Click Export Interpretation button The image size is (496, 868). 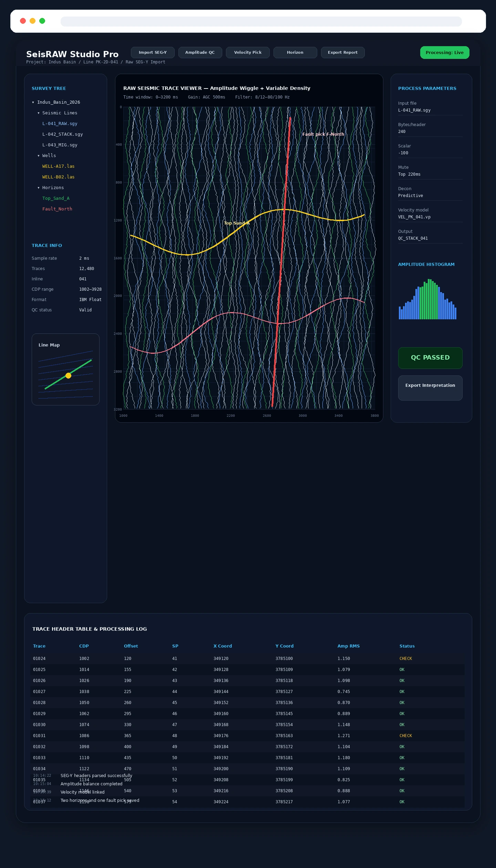pyautogui.click(x=430, y=388)
